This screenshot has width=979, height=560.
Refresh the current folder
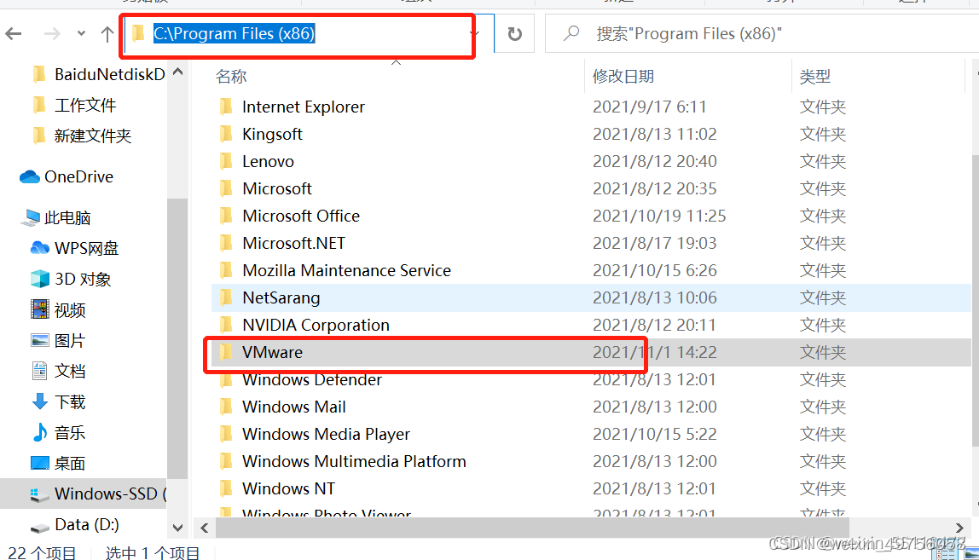(x=514, y=34)
